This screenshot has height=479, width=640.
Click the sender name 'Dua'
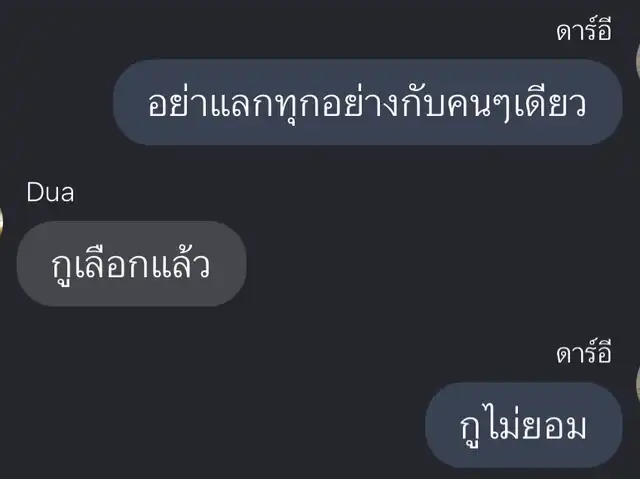(x=50, y=193)
